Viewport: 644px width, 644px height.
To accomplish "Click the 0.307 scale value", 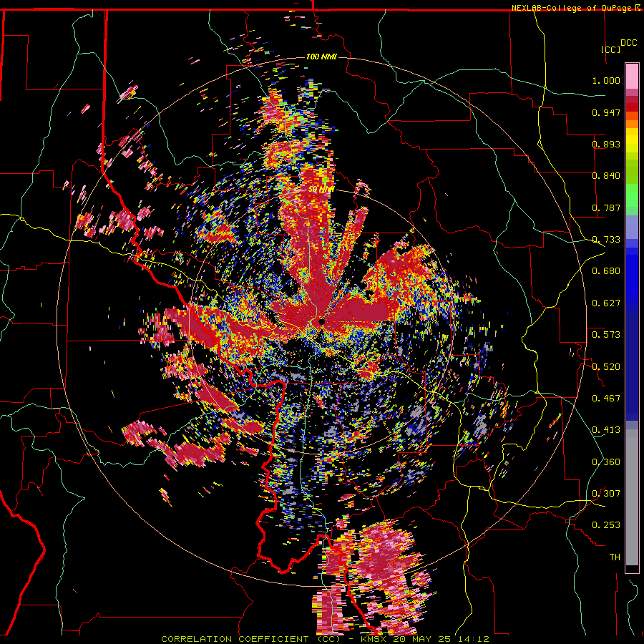I will pyautogui.click(x=606, y=494).
